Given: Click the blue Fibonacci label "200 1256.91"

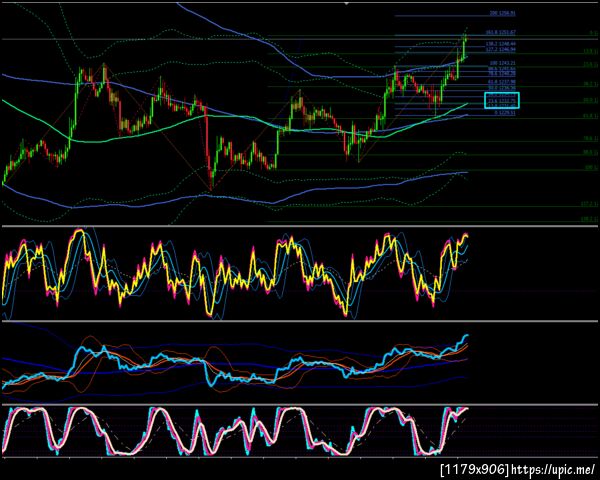Looking at the screenshot, I should click(x=502, y=13).
